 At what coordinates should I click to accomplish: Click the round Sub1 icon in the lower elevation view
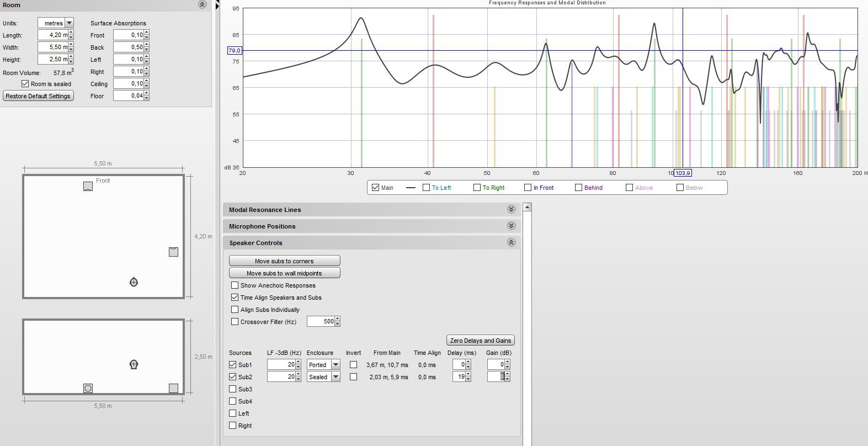88,389
